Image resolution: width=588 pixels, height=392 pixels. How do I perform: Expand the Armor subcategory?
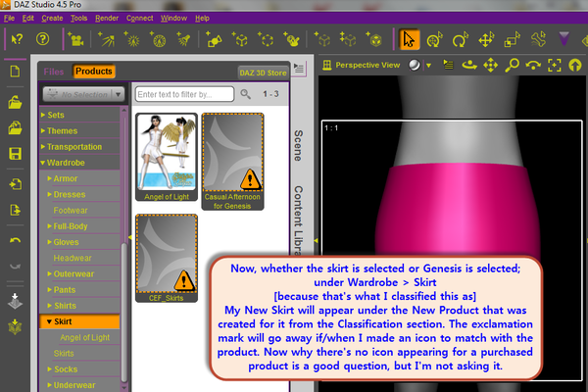(x=50, y=178)
